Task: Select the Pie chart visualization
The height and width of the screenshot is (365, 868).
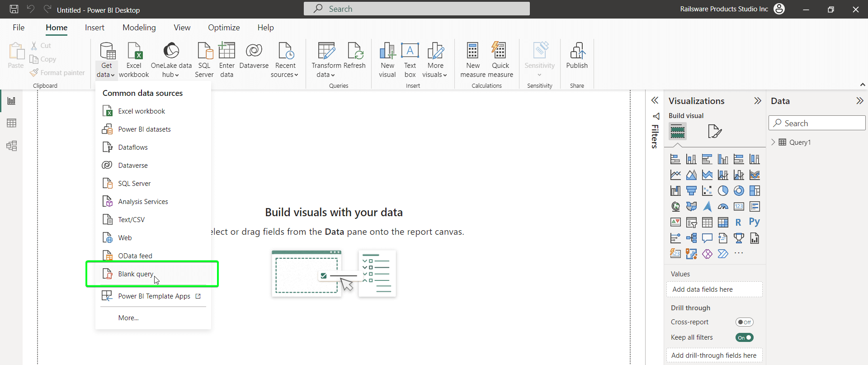Action: point(723,191)
